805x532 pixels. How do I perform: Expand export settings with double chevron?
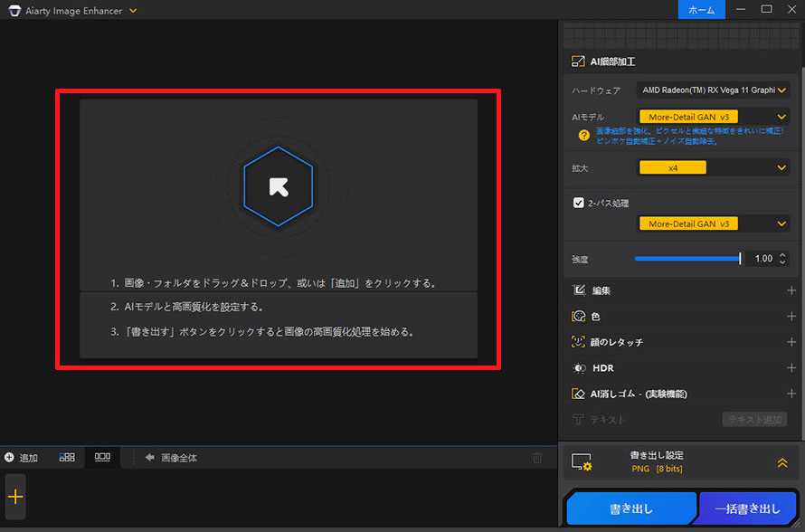pyautogui.click(x=781, y=462)
